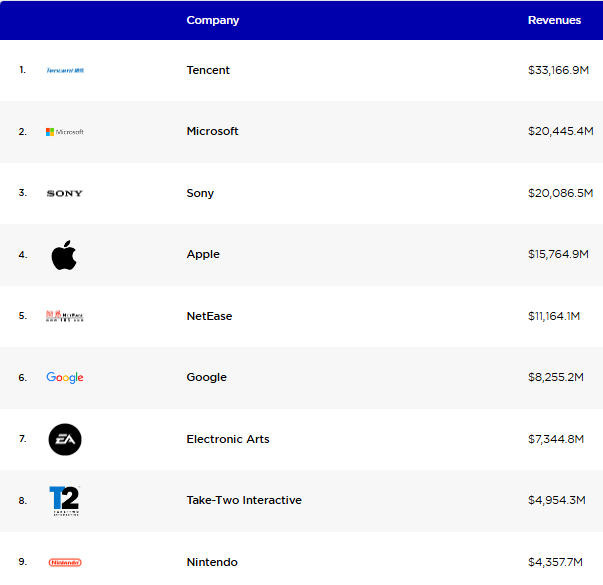Screen dimensions: 603x585
Task: Click the $20,086.5M revenue value
Action: pyautogui.click(x=561, y=193)
